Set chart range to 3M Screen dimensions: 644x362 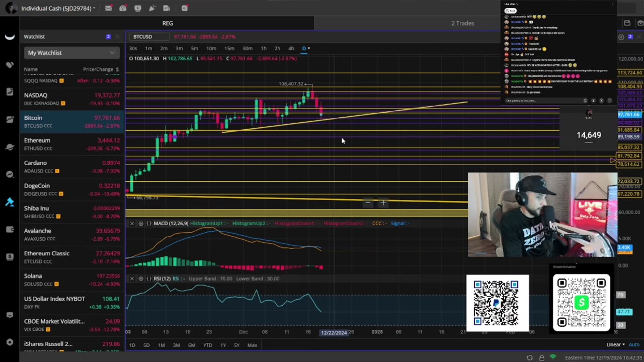[x=177, y=345]
